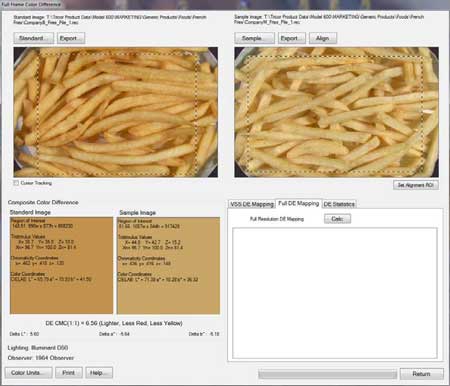This screenshot has width=450, height=386.
Task: Click the Standard... button
Action: pos(34,38)
